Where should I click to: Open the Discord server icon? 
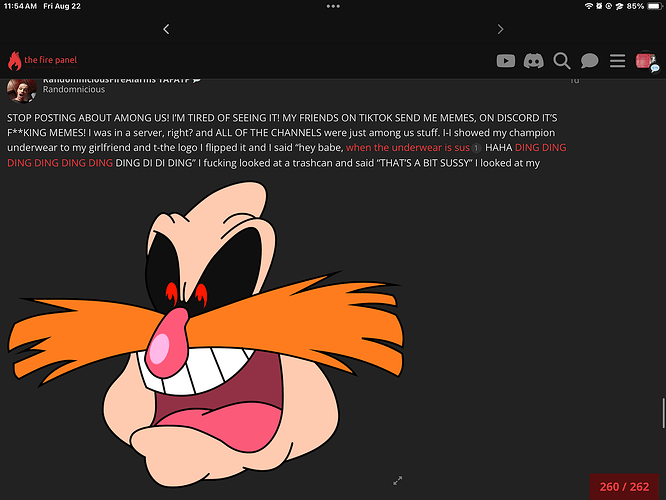(534, 61)
